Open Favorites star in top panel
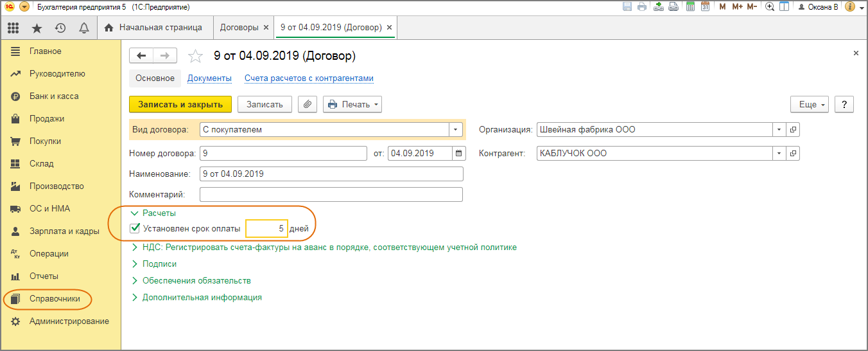The height and width of the screenshot is (351, 868). click(x=37, y=28)
